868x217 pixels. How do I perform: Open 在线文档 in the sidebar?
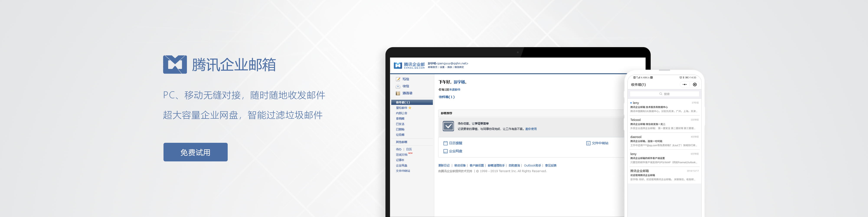point(401,155)
